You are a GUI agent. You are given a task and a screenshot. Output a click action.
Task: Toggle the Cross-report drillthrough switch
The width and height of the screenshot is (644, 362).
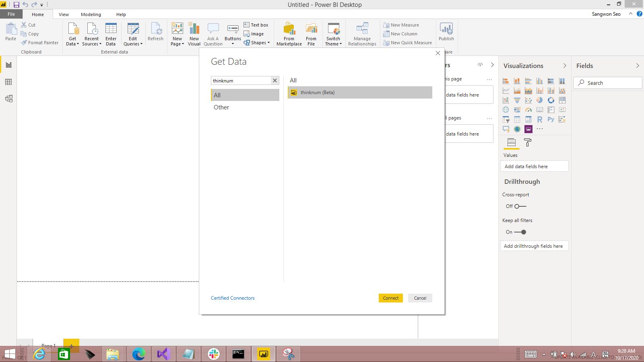(x=520, y=206)
